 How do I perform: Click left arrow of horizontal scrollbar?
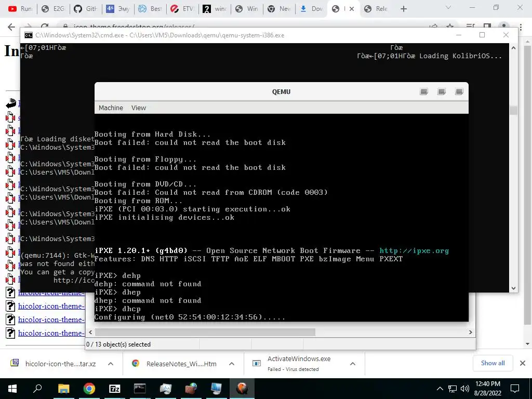[90, 332]
